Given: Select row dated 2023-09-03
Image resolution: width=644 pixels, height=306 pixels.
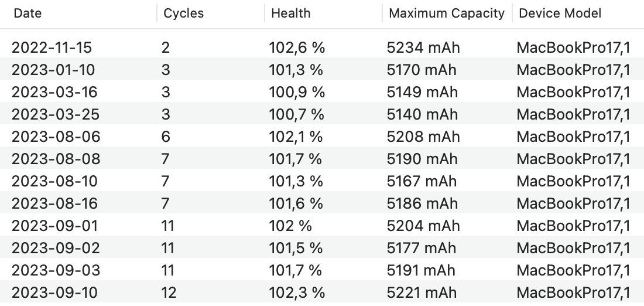Looking at the screenshot, I should (56, 270).
